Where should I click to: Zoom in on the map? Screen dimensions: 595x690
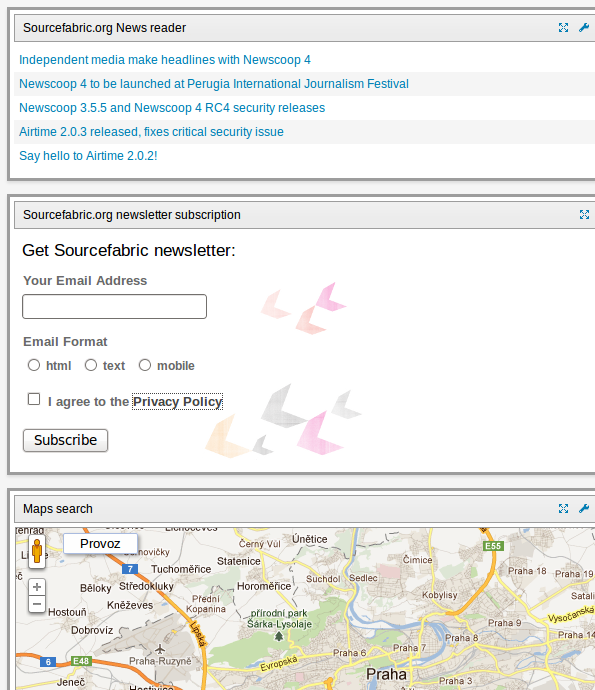37,587
